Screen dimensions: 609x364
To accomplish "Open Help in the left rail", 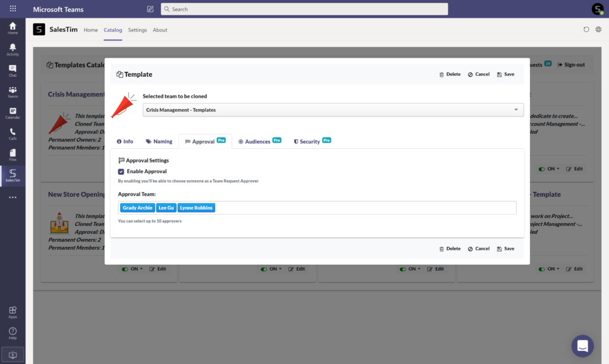I will pos(13,333).
